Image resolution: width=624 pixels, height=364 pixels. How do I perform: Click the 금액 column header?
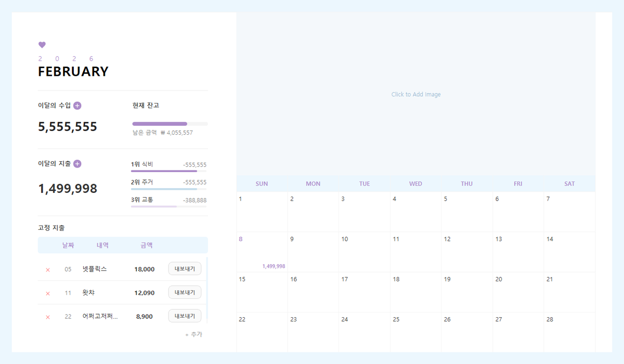pos(147,245)
